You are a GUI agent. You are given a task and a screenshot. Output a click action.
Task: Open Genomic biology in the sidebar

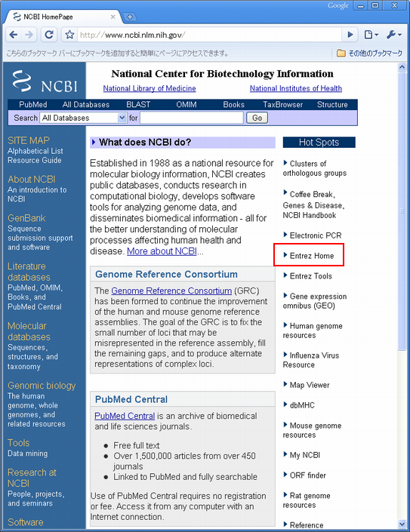42,386
